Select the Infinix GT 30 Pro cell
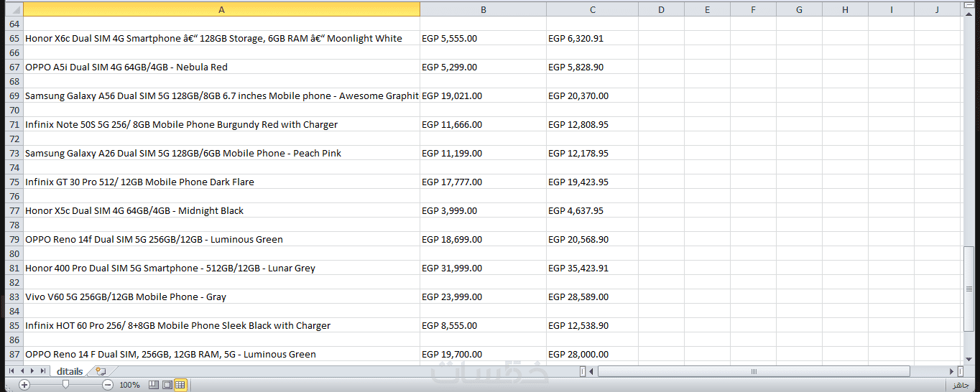 [x=221, y=182]
